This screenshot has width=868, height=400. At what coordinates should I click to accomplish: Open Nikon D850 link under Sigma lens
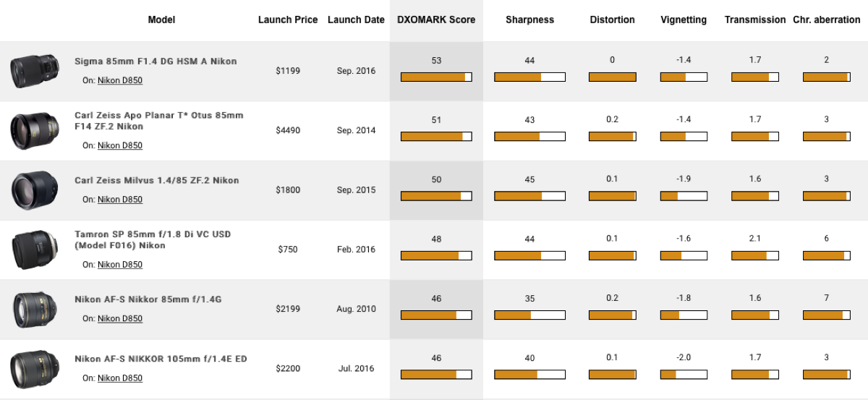pos(120,80)
